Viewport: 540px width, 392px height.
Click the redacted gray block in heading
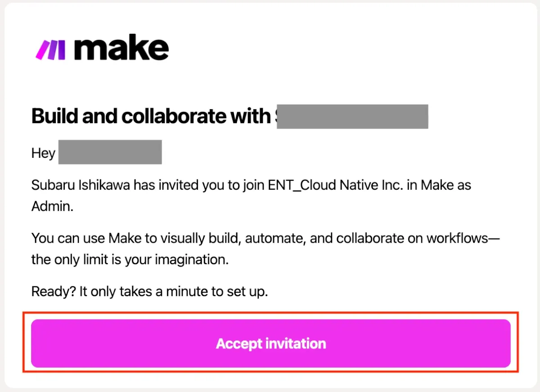(x=352, y=116)
